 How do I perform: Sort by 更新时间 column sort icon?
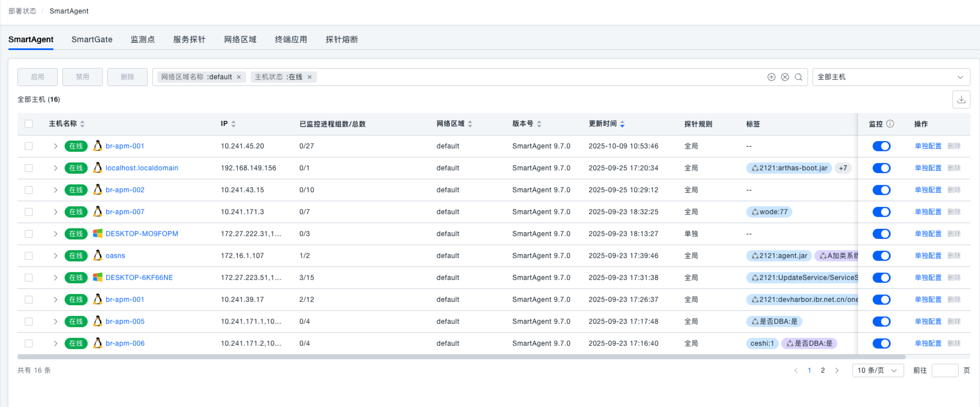tap(623, 124)
